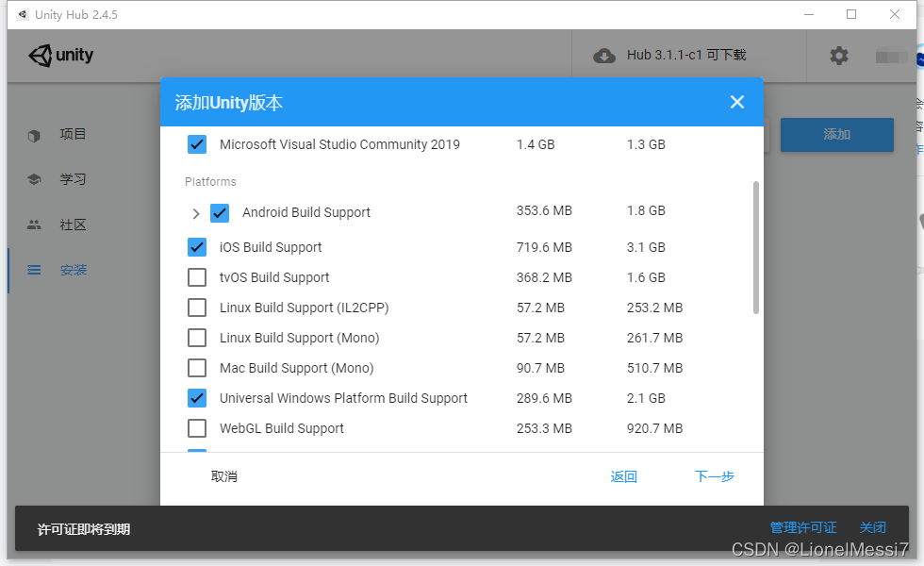
Task: Click the Platforms section label
Action: tap(210, 181)
